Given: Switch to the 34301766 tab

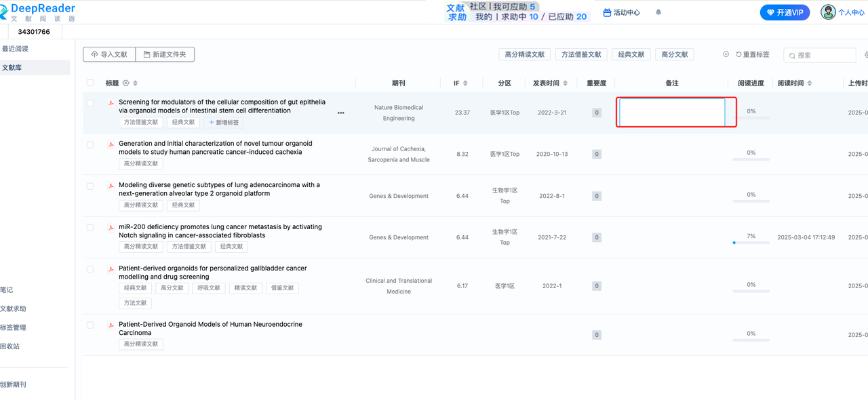Looking at the screenshot, I should pyautogui.click(x=34, y=32).
